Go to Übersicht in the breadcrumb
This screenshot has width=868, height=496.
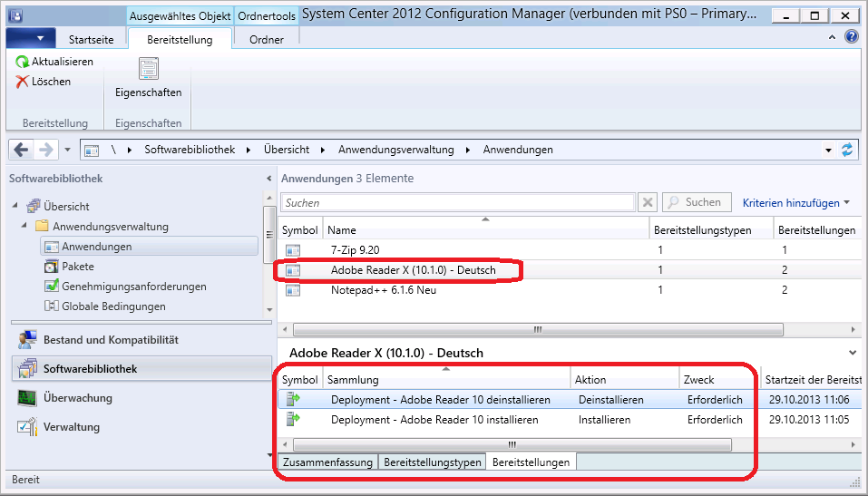tap(287, 150)
